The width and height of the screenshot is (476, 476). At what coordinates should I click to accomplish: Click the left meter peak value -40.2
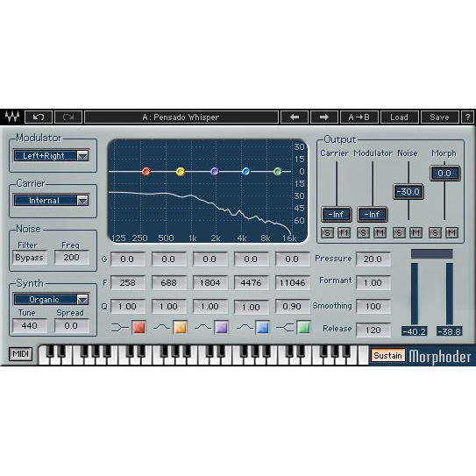(414, 331)
